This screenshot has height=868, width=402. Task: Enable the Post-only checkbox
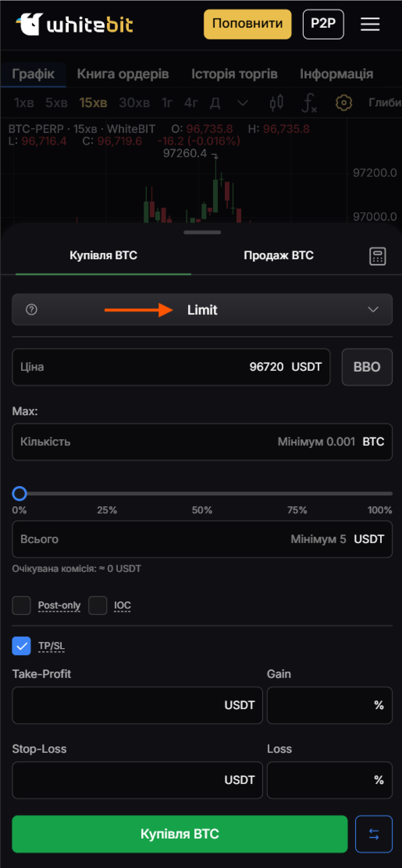(21, 605)
